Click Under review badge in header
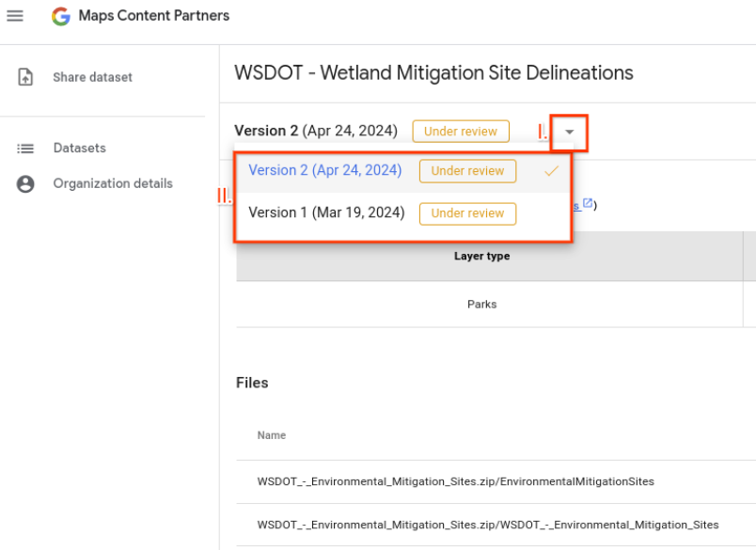The image size is (756, 550). pos(461,132)
